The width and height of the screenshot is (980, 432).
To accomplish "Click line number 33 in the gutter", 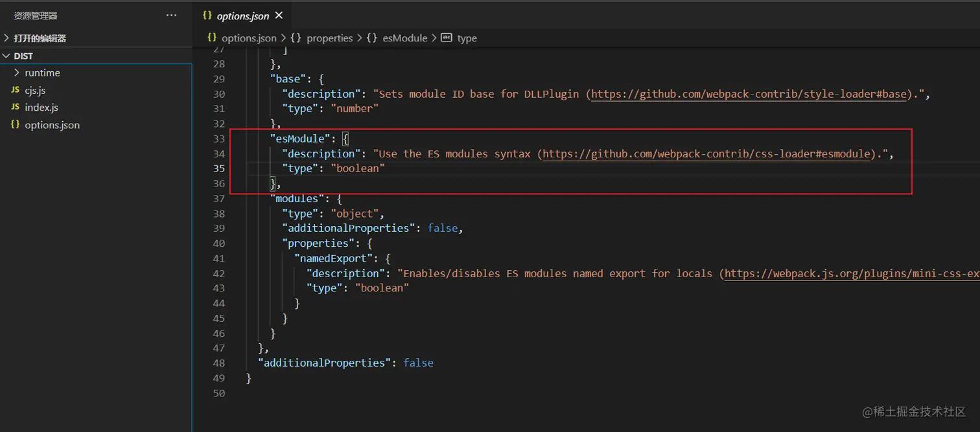I will [x=218, y=139].
